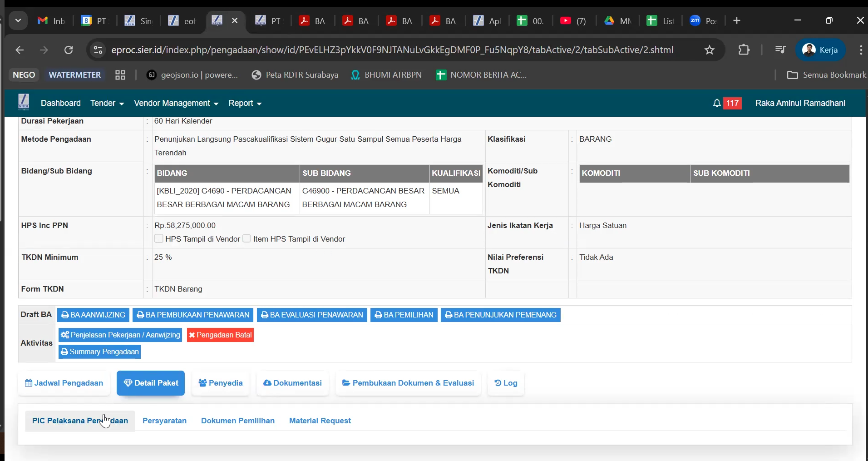Open the Pembukaan Dokumen & Evaluasi section
The height and width of the screenshot is (461, 868).
point(408,383)
